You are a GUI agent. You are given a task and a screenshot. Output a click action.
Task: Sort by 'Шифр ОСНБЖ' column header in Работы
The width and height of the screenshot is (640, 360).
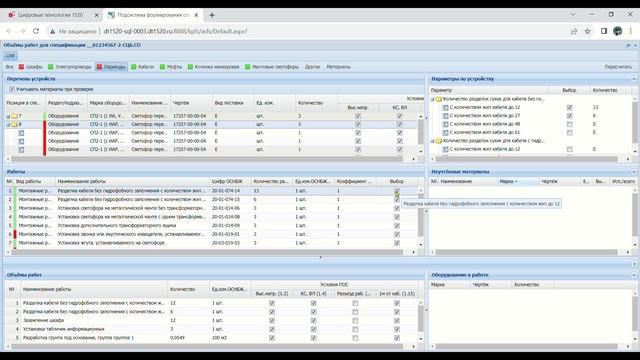coord(230,181)
